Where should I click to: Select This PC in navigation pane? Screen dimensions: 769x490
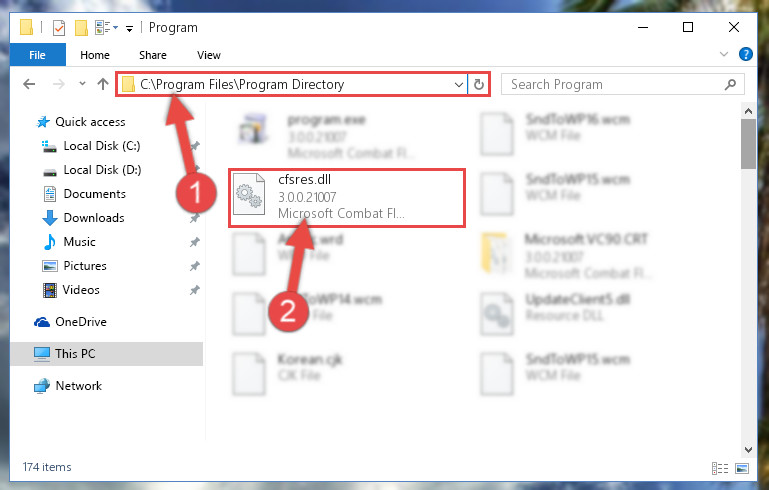click(106, 354)
